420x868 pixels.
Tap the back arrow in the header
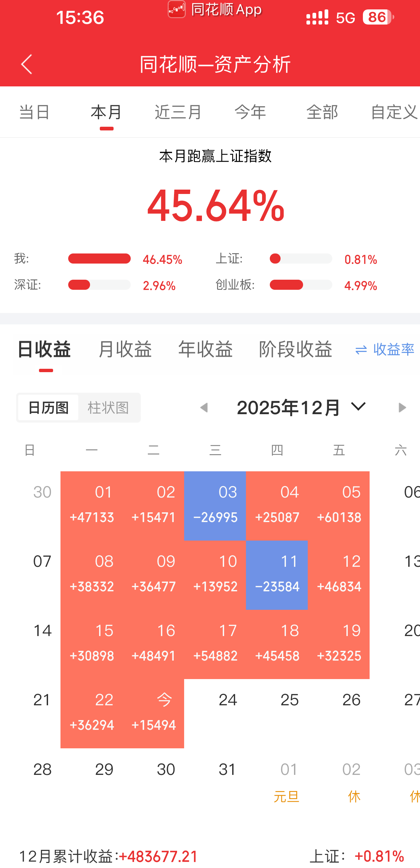pos(27,64)
